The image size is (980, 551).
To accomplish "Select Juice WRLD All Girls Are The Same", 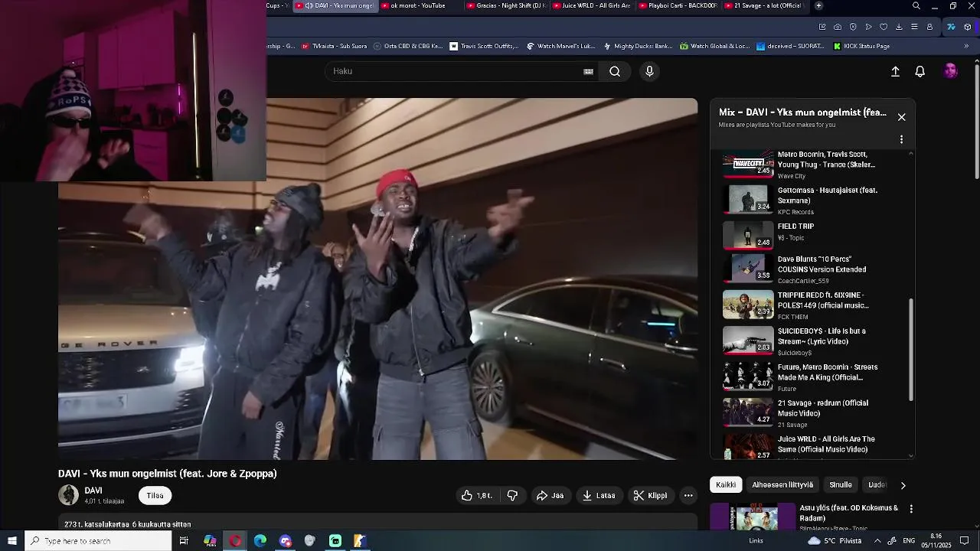I will tap(812, 446).
